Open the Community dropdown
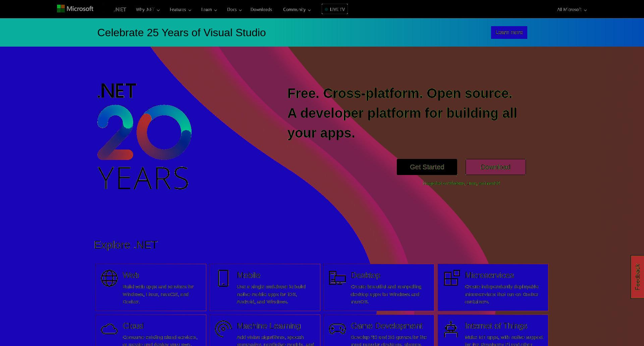The width and height of the screenshot is (644, 346). click(297, 9)
